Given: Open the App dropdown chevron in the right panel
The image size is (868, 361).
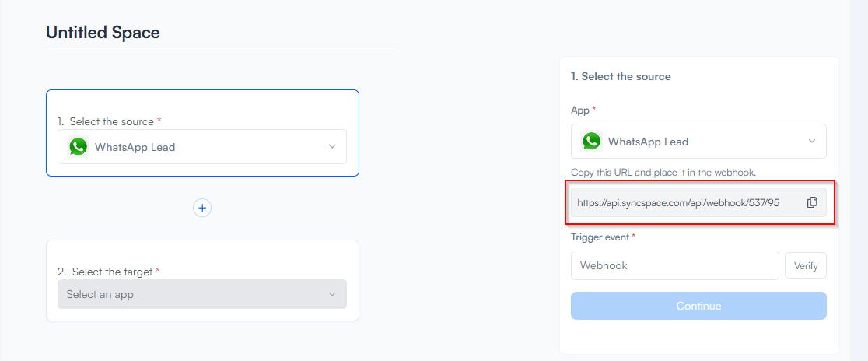Looking at the screenshot, I should click(x=812, y=142).
